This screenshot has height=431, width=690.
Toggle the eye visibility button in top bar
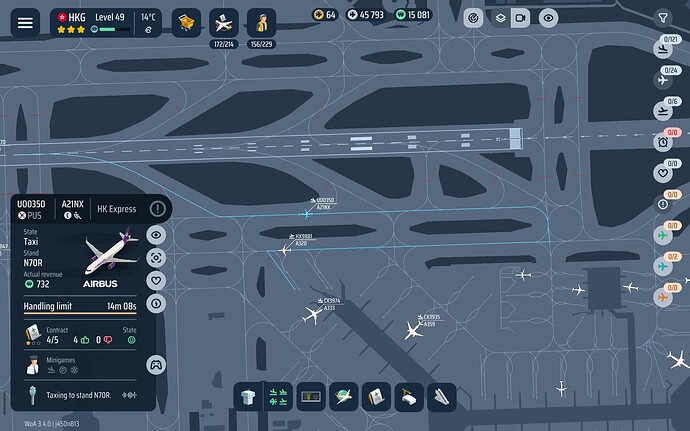tap(547, 18)
